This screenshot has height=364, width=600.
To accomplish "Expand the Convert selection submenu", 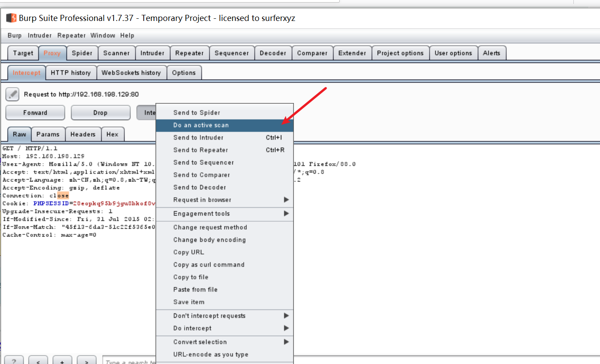I will click(x=224, y=342).
